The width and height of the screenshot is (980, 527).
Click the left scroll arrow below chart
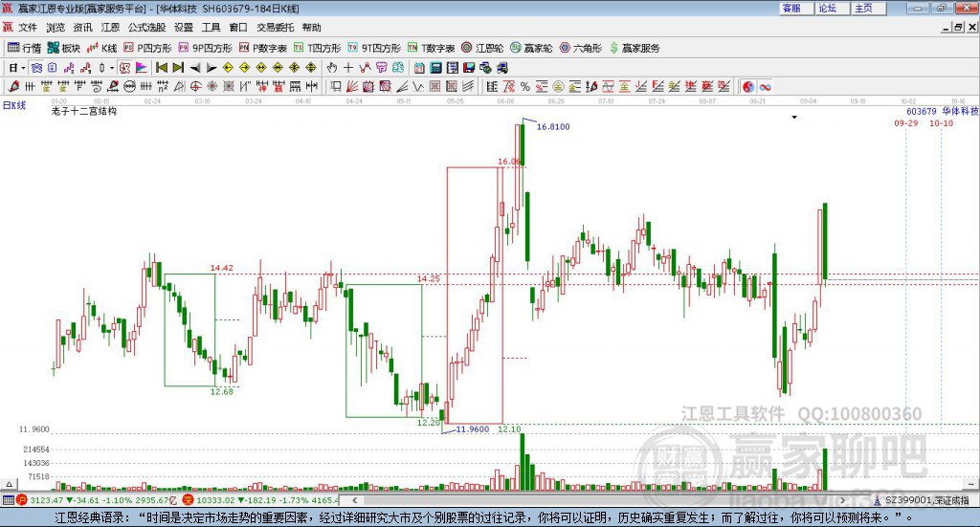tap(354, 500)
